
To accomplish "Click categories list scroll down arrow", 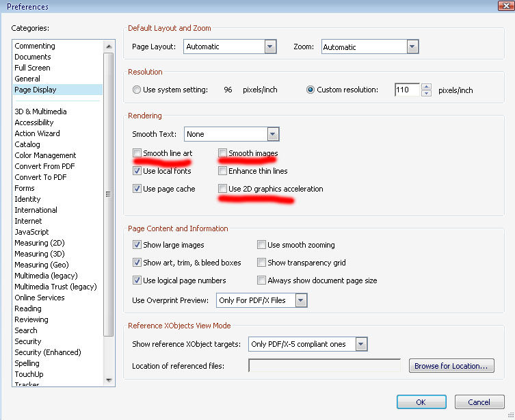I will pos(109,380).
